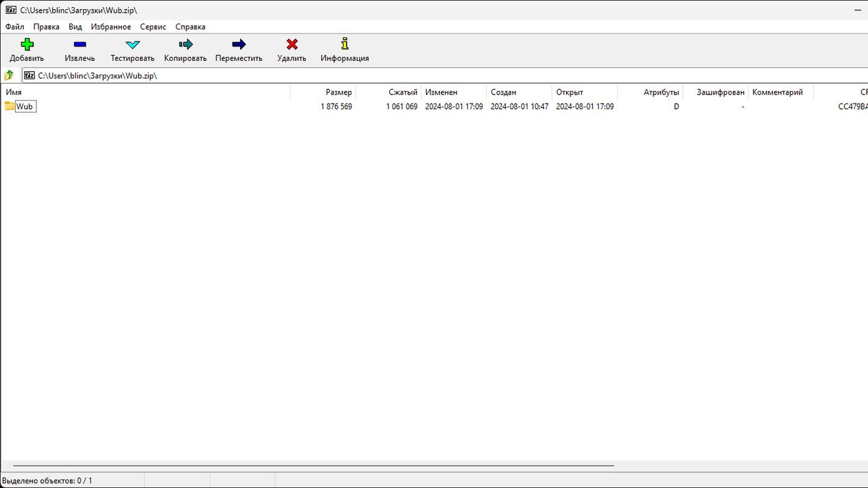This screenshot has height=488, width=868.
Task: Click created date 2024-08-01 10:47
Action: (520, 107)
